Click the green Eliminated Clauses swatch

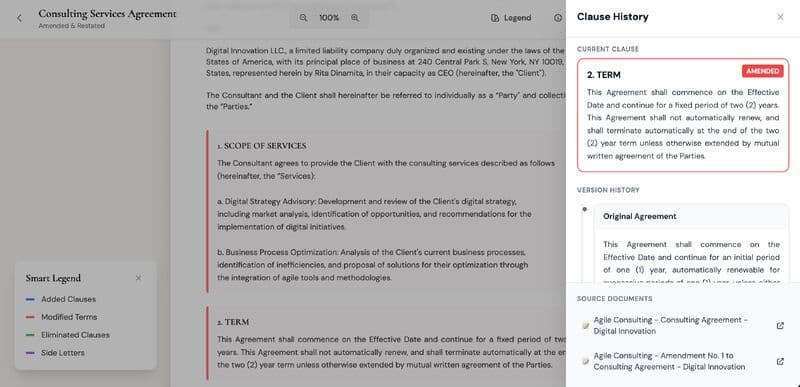[30, 335]
